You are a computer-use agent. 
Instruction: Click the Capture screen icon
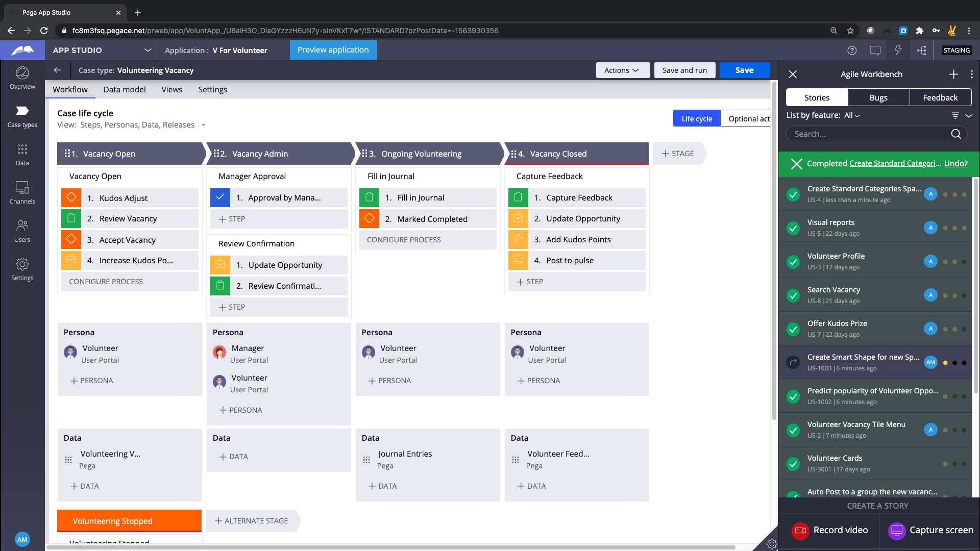pyautogui.click(x=897, y=531)
